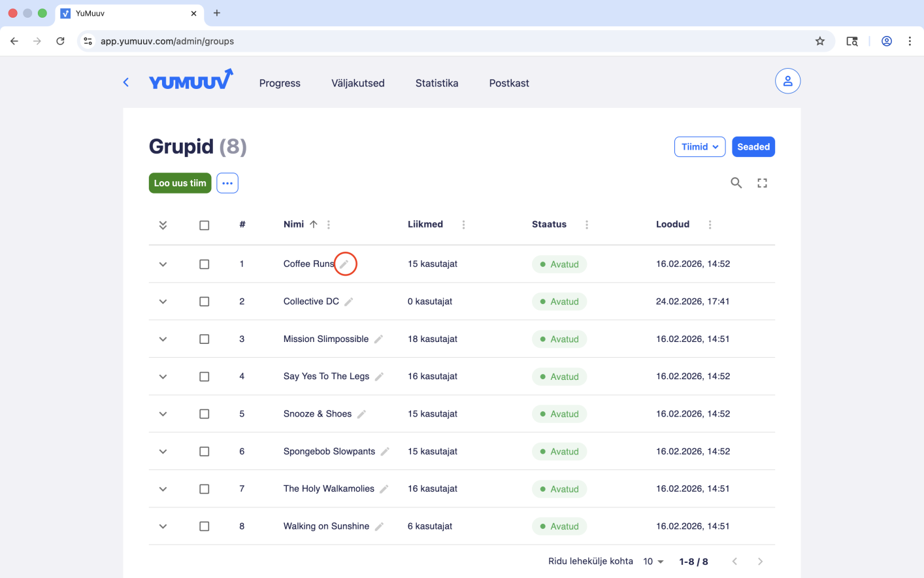Expand all rows with the double chevron
This screenshot has height=578, width=924.
pyautogui.click(x=163, y=225)
